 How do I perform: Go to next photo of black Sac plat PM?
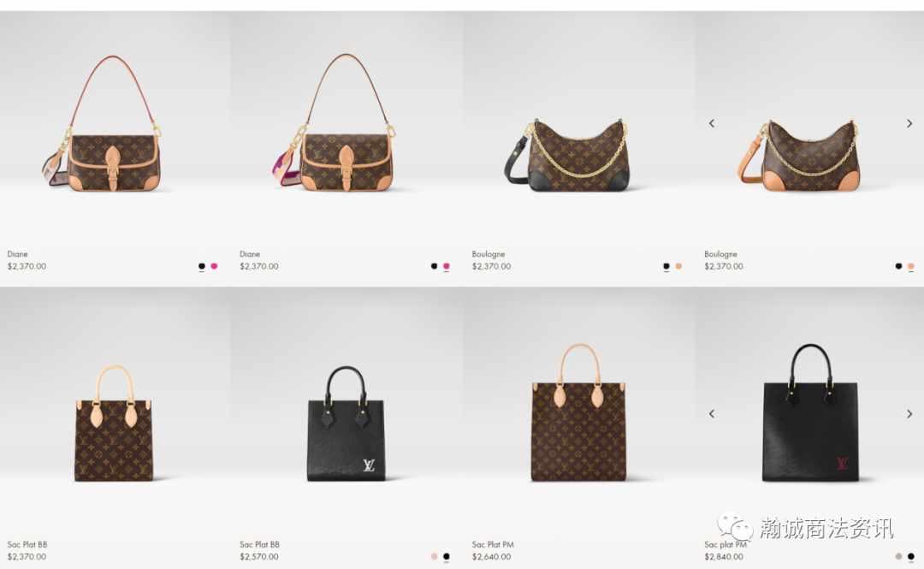[909, 414]
